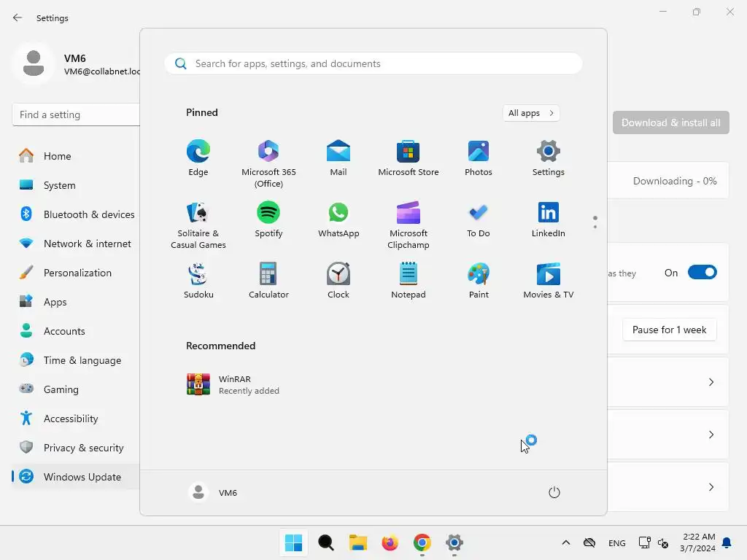Select Apps in Settings sidebar
The image size is (747, 560).
tap(76, 302)
